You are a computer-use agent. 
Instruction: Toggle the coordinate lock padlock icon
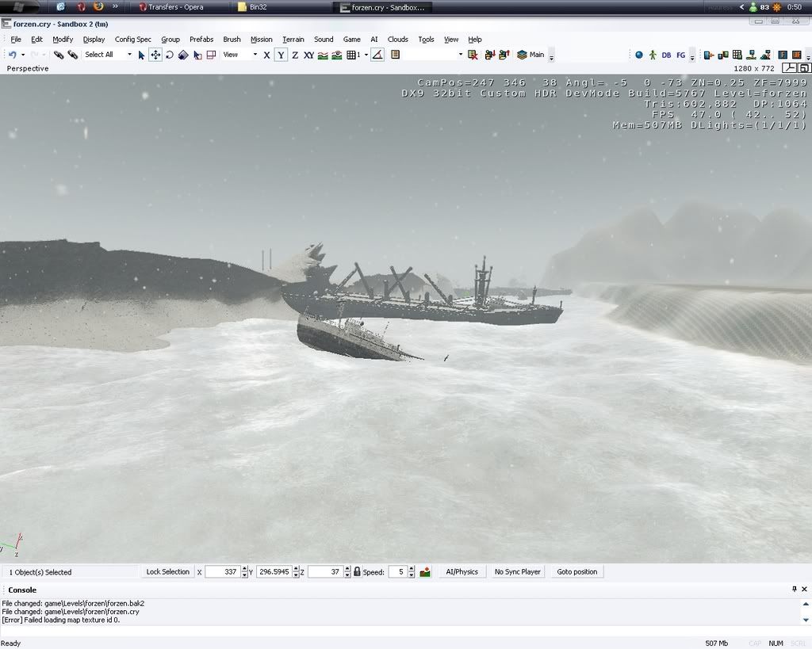tap(357, 572)
